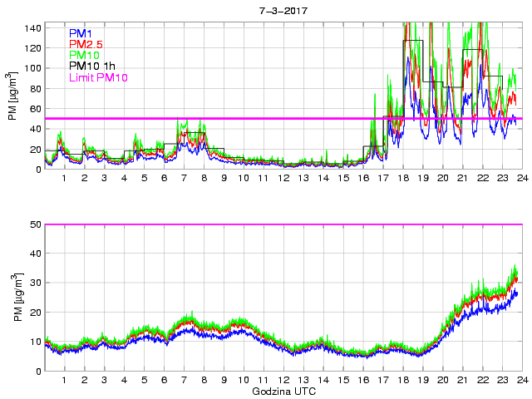532x399 pixels.
Task: Click the 140 tick on top y-axis
Action: click(32, 27)
